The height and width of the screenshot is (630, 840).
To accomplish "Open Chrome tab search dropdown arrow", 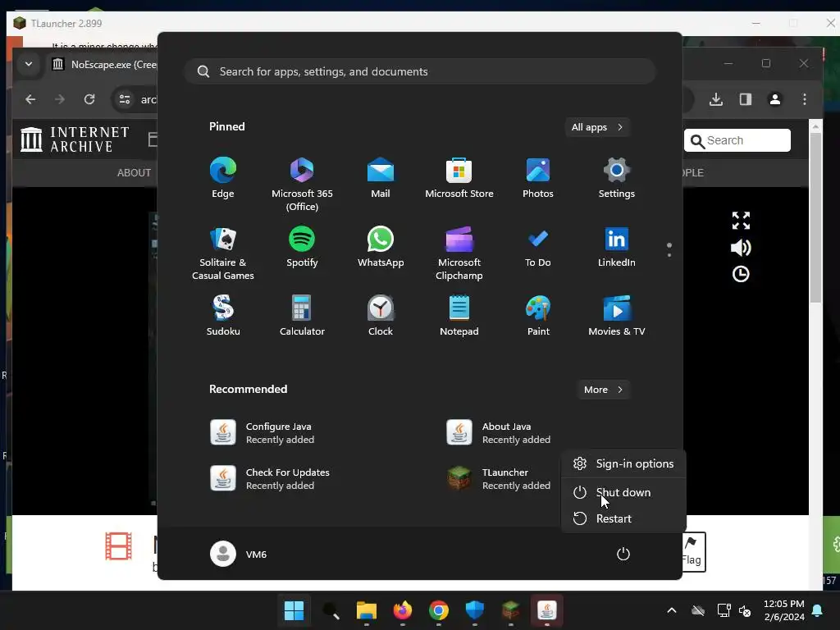I will pos(29,64).
